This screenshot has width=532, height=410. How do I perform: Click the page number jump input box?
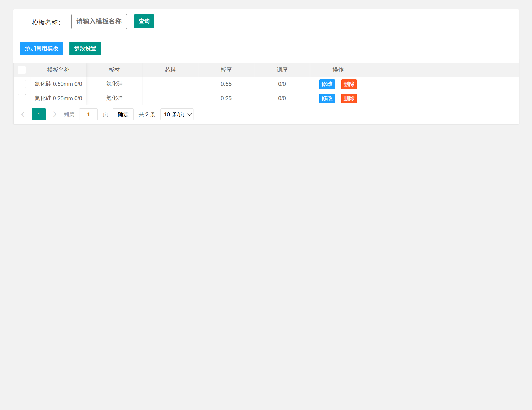tap(88, 114)
